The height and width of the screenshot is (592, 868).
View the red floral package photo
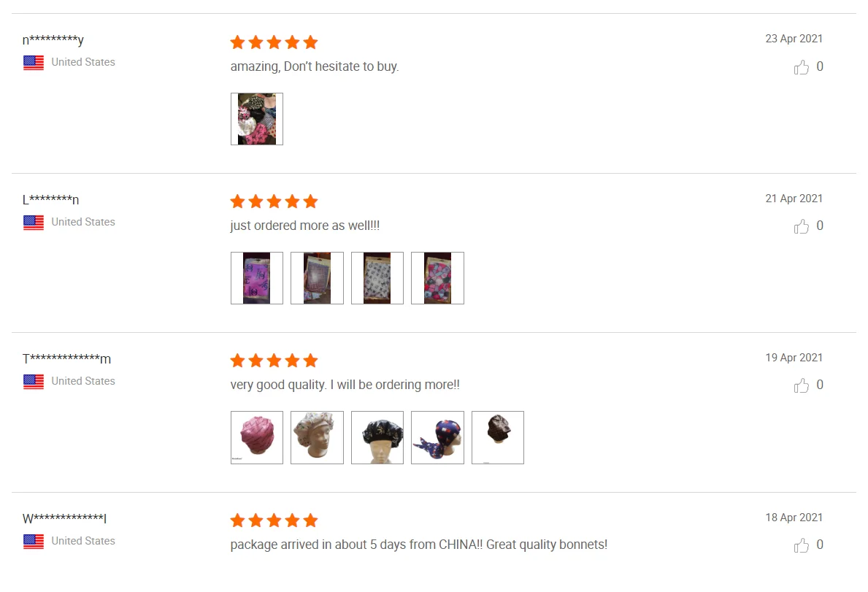click(x=437, y=278)
